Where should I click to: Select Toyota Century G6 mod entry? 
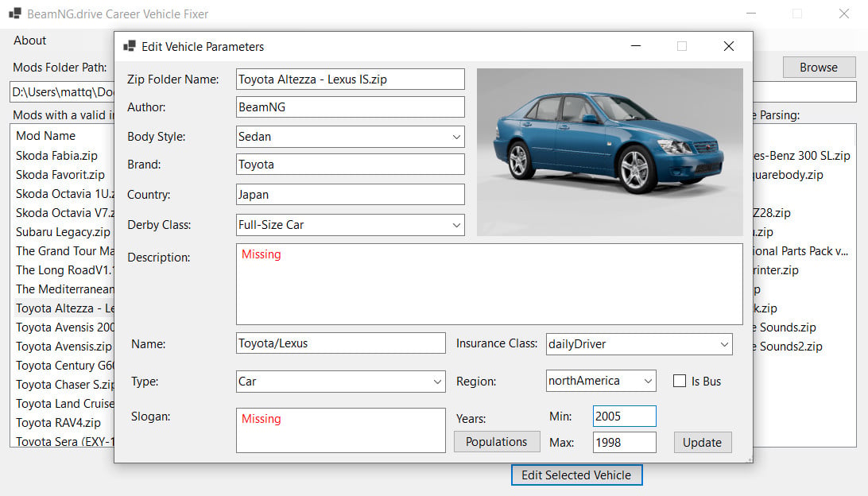(x=64, y=366)
